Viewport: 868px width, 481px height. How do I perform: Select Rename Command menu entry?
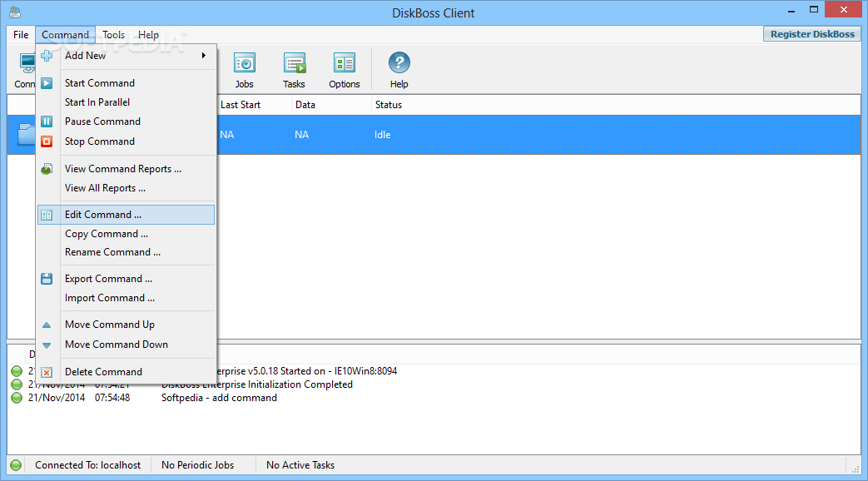click(x=126, y=252)
